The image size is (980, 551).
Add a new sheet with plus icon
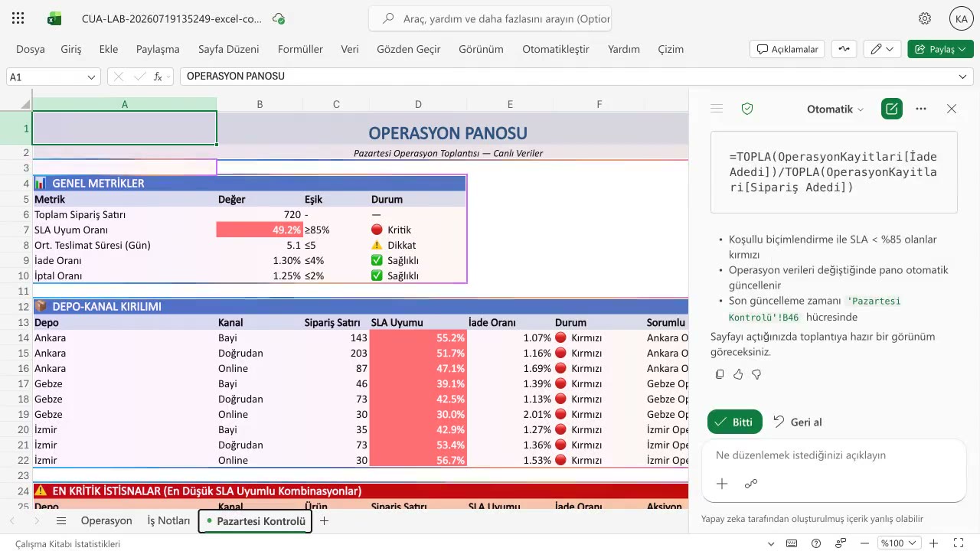click(x=324, y=521)
